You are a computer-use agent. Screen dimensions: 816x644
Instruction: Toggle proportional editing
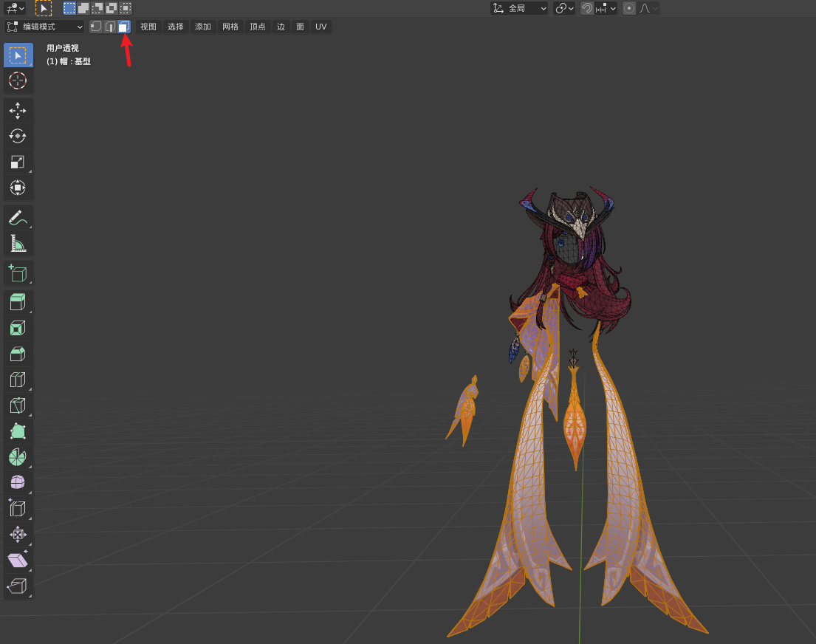click(629, 8)
